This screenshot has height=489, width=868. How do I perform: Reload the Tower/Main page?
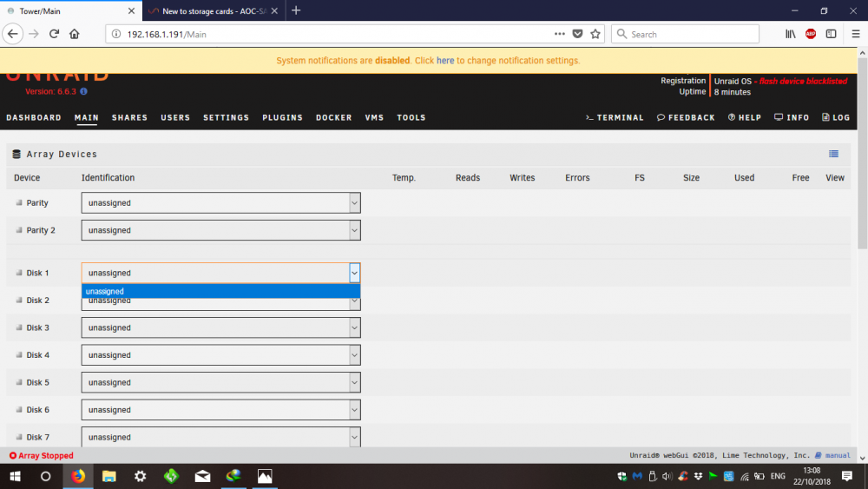pyautogui.click(x=54, y=34)
